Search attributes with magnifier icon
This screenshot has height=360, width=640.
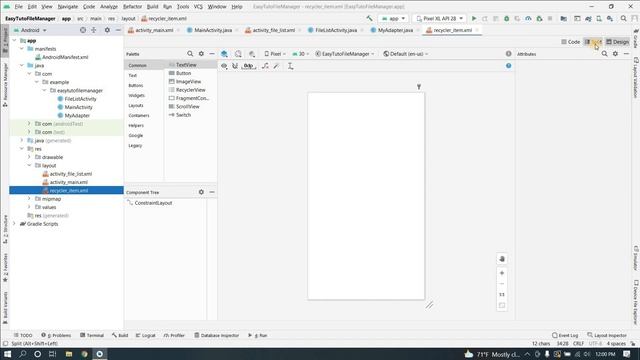click(x=604, y=53)
